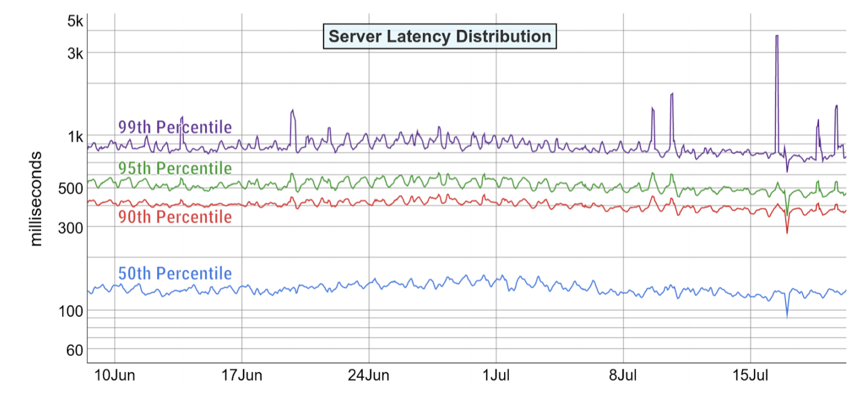Click the 60 y-axis tick label
The image size is (868, 400).
coord(75,350)
